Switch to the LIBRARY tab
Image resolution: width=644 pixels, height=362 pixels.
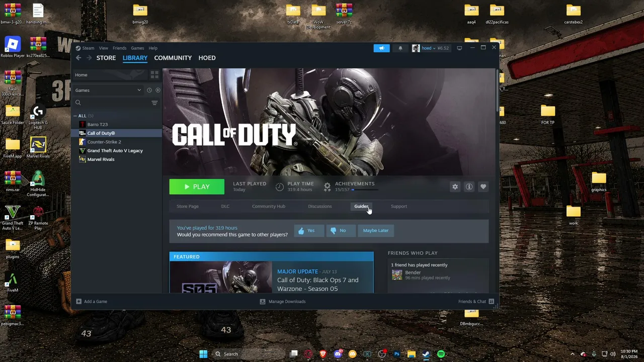(135, 58)
